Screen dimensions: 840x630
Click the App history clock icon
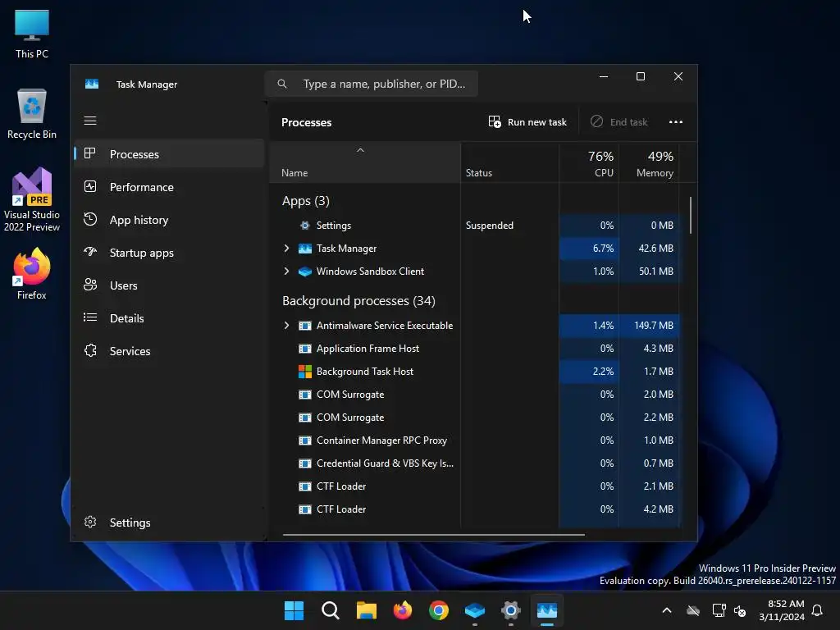pos(90,219)
